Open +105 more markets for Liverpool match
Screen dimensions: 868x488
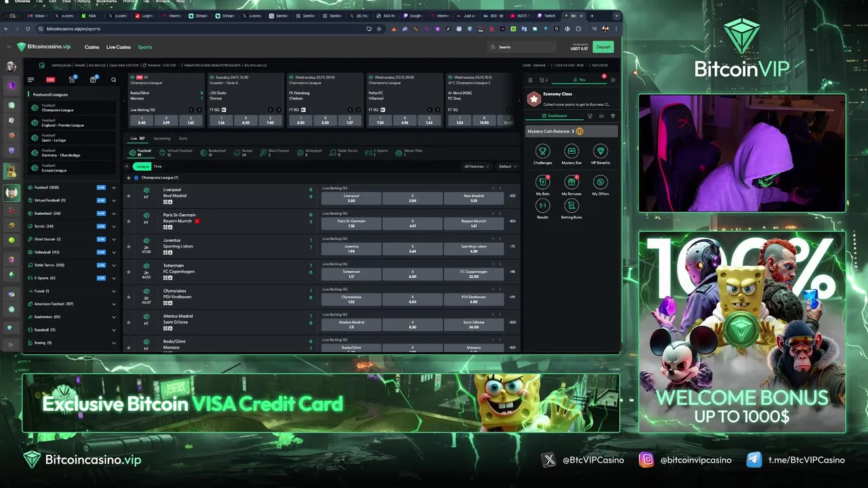(x=512, y=196)
